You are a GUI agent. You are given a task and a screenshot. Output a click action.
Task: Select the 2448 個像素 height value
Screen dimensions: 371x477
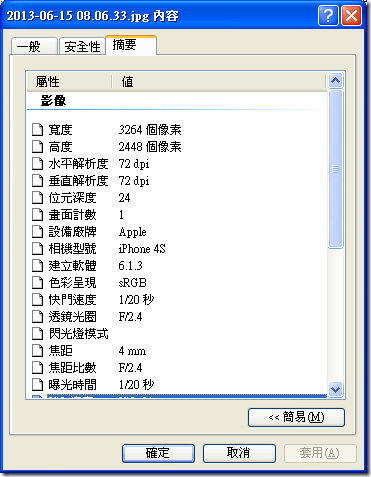coord(150,147)
